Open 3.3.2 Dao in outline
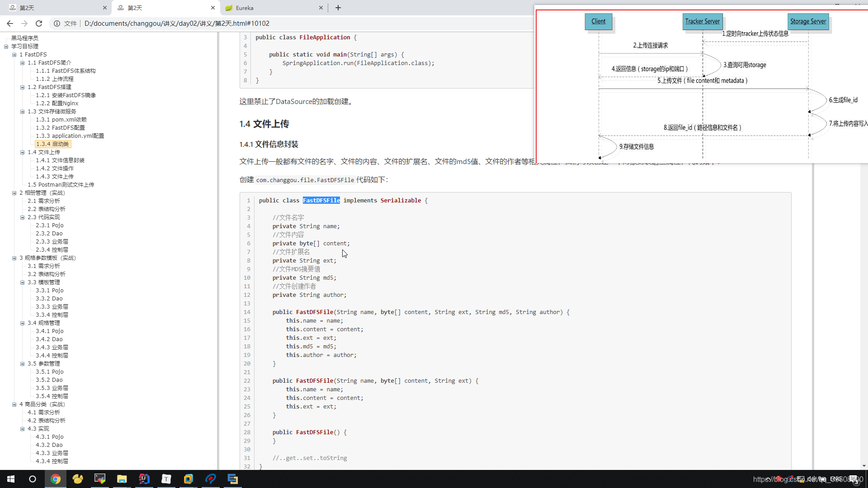The height and width of the screenshot is (488, 868). pyautogui.click(x=49, y=299)
